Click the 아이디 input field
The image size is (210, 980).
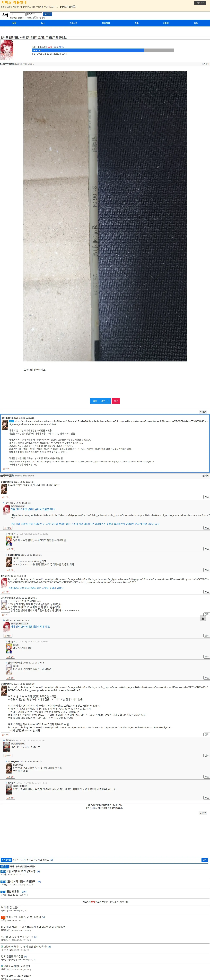[x=17, y=14]
